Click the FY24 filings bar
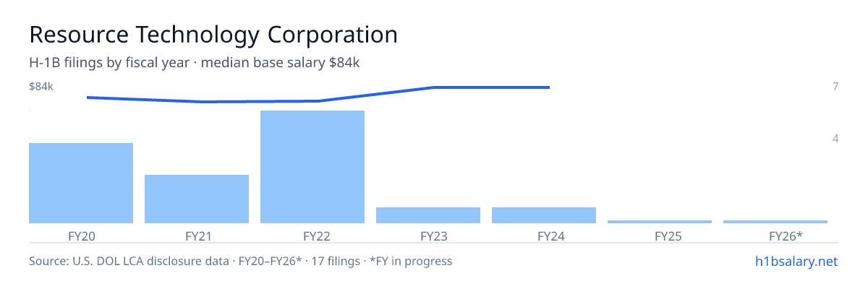The width and height of the screenshot is (868, 289). 544,215
